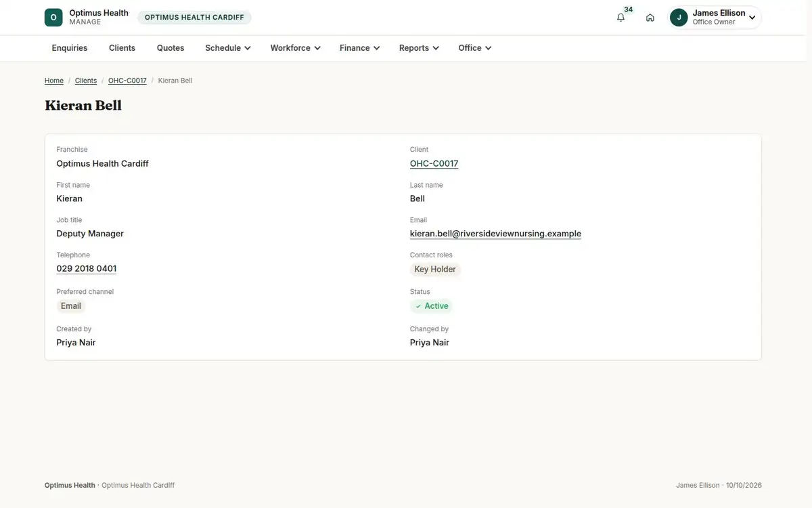Open the Quotes section
This screenshot has height=508, width=812.
tap(171, 48)
